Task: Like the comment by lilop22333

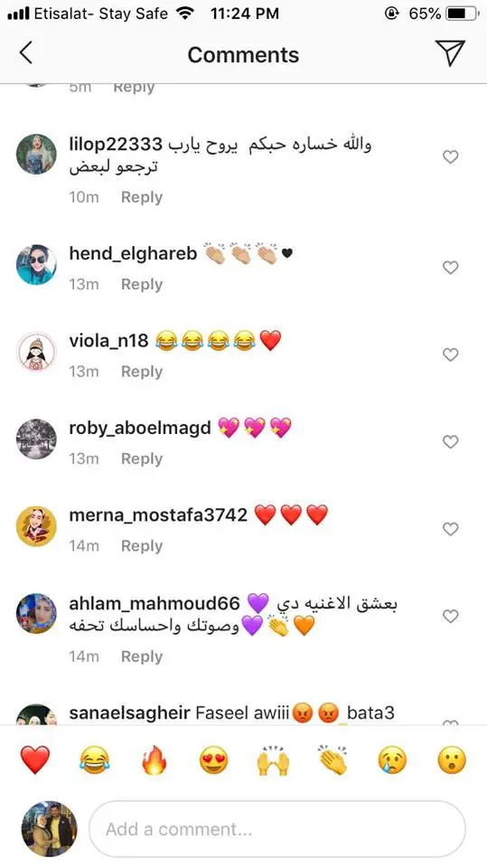Action: point(451,156)
